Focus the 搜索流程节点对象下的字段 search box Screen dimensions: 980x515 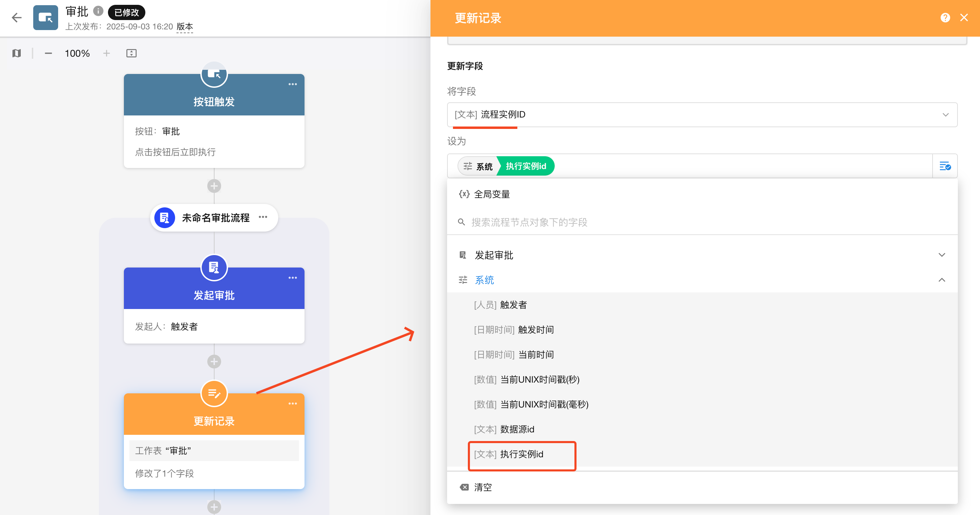click(x=529, y=222)
